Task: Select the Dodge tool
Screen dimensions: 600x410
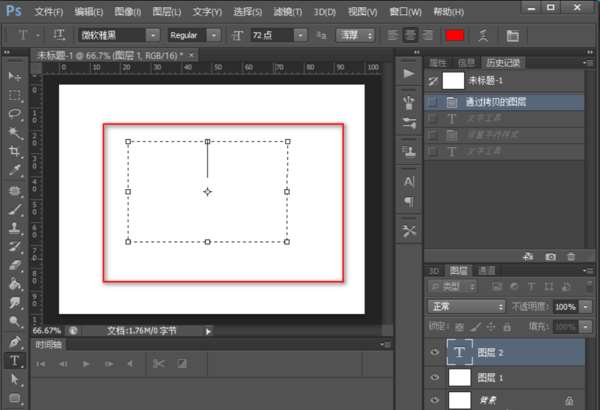Action: click(x=15, y=321)
